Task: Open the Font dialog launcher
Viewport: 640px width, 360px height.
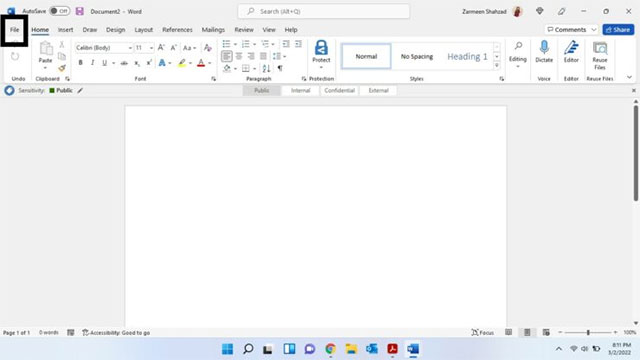Action: (213, 79)
